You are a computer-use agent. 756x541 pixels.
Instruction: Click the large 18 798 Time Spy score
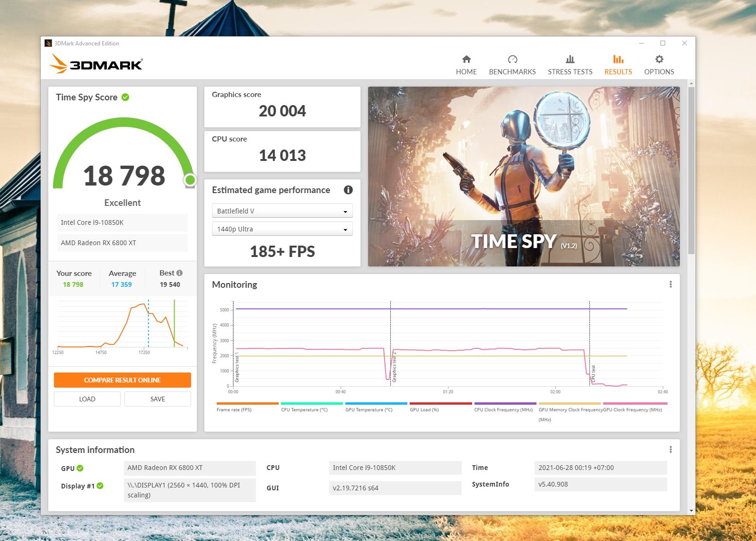click(124, 176)
